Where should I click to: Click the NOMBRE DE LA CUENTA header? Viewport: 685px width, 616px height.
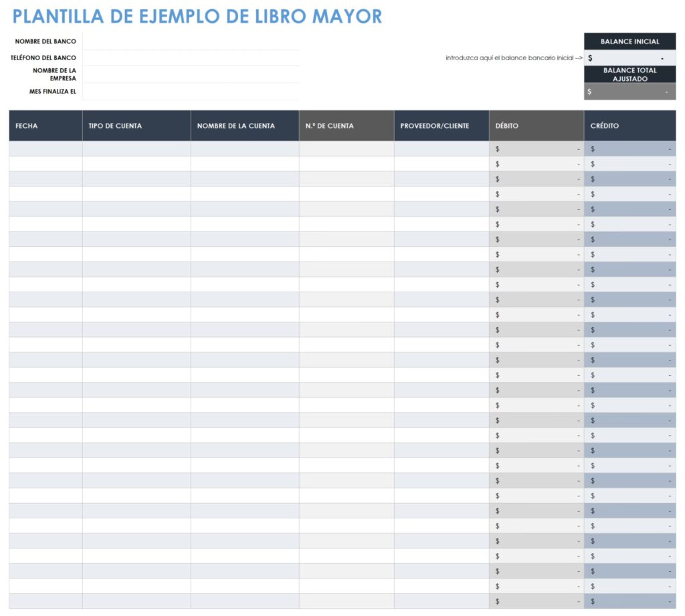point(244,126)
